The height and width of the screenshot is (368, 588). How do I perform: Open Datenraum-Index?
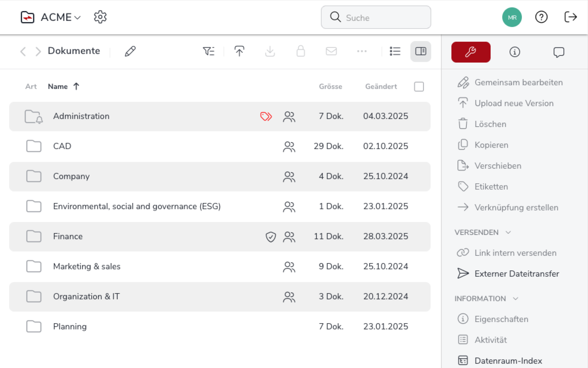tap(508, 361)
